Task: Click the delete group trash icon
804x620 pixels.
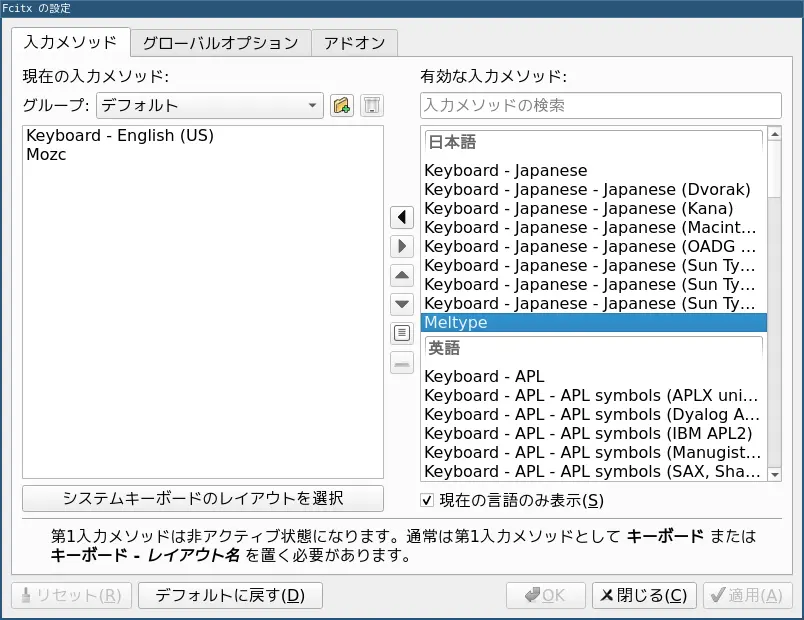Action: point(372,106)
